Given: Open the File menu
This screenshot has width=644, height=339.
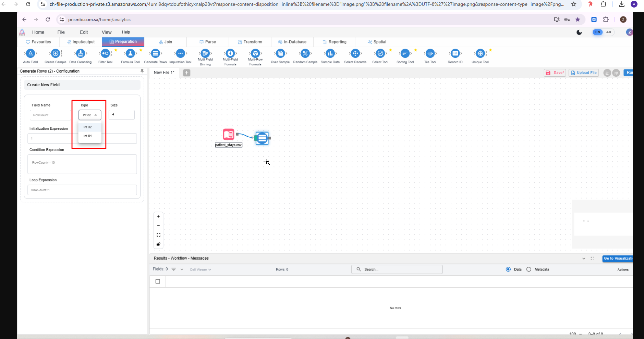Looking at the screenshot, I should click(x=61, y=32).
